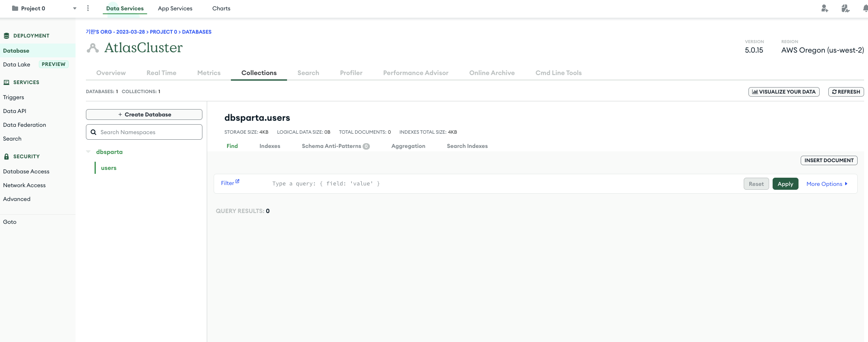868x342 pixels.
Task: Open the Real Time tab
Action: (161, 73)
